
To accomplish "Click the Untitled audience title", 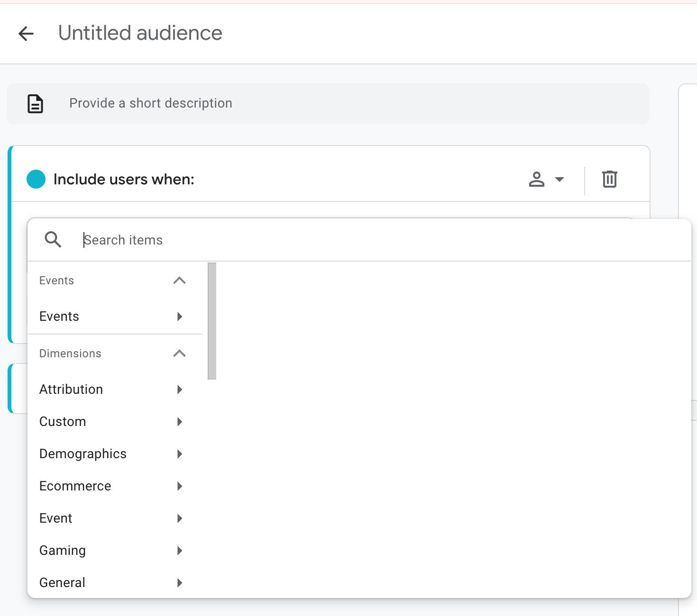I will pos(140,32).
